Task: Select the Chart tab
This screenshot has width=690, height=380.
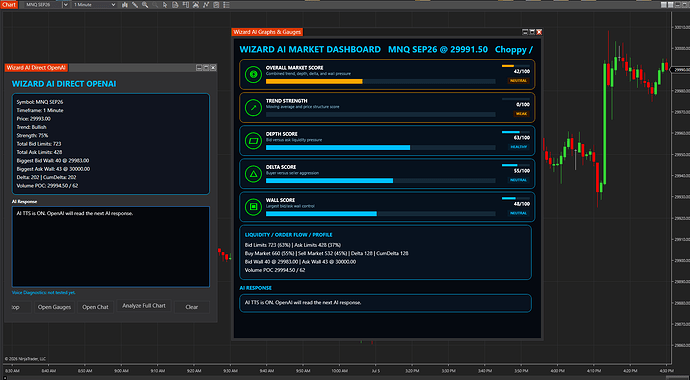Action: click(9, 4)
